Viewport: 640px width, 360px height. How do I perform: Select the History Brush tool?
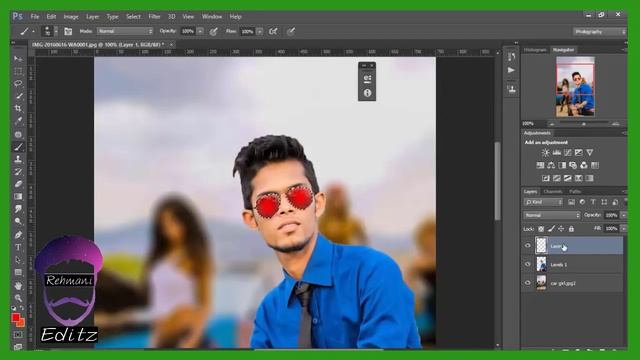(x=18, y=172)
